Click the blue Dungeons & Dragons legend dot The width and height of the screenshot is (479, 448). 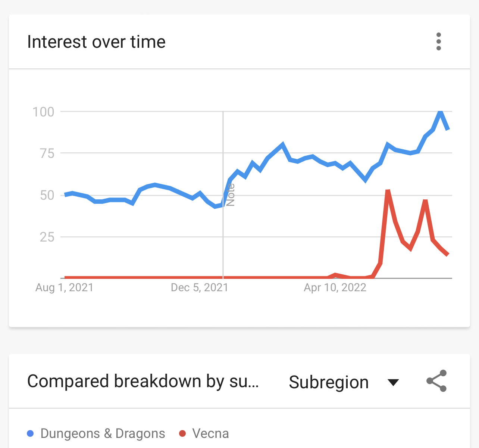point(31,433)
